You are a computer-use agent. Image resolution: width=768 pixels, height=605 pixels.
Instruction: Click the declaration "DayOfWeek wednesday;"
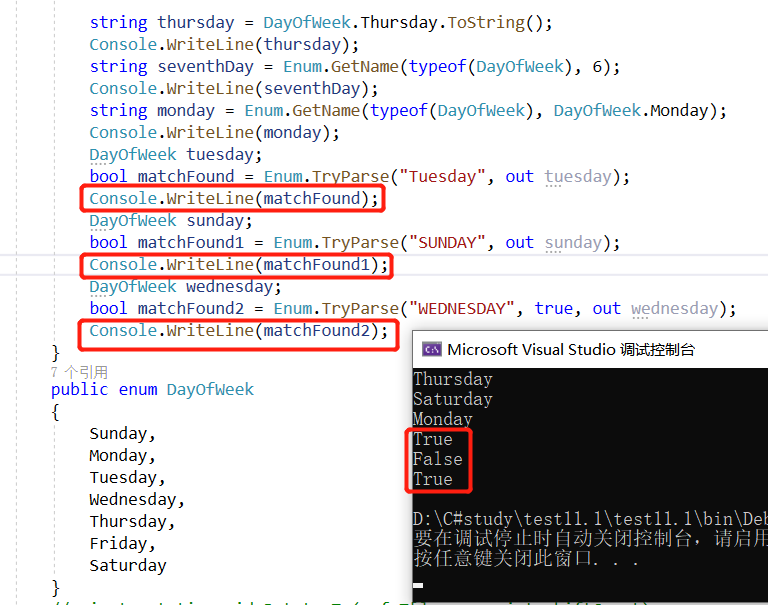pos(186,287)
